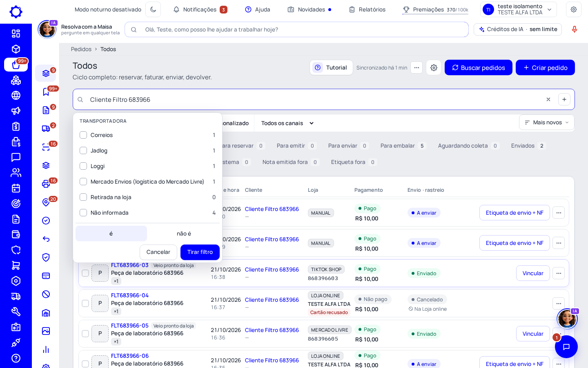Image resolution: width=588 pixels, height=368 pixels.
Task: Open the more options menu for cancelled order
Action: click(559, 303)
